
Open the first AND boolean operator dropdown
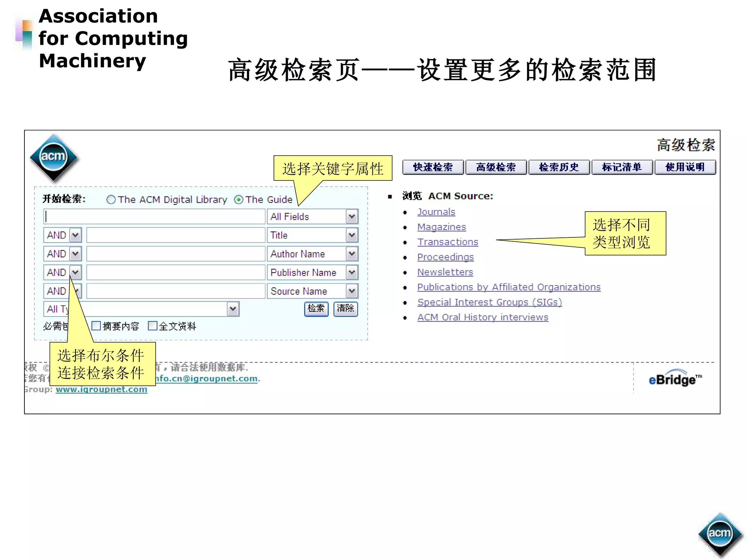76,235
